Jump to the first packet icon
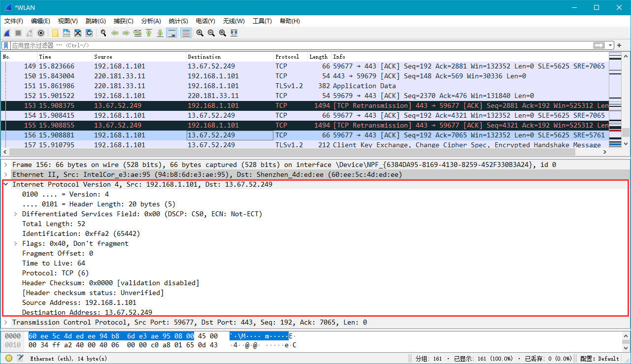Image resolution: width=631 pixels, height=364 pixels. point(149,33)
